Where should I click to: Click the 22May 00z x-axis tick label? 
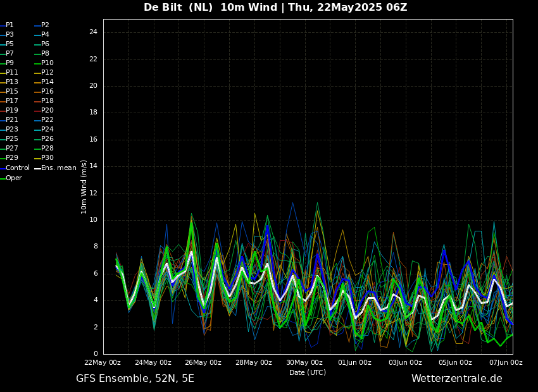(103, 363)
